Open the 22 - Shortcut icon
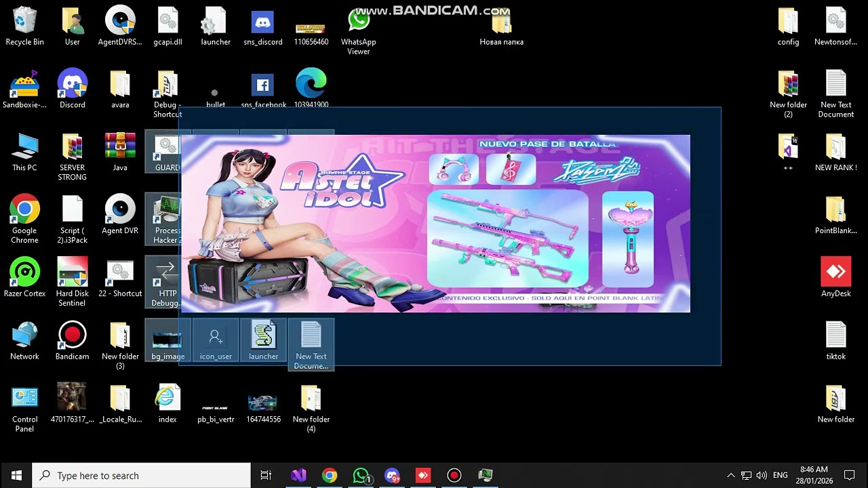The width and height of the screenshot is (868, 488). click(120, 279)
